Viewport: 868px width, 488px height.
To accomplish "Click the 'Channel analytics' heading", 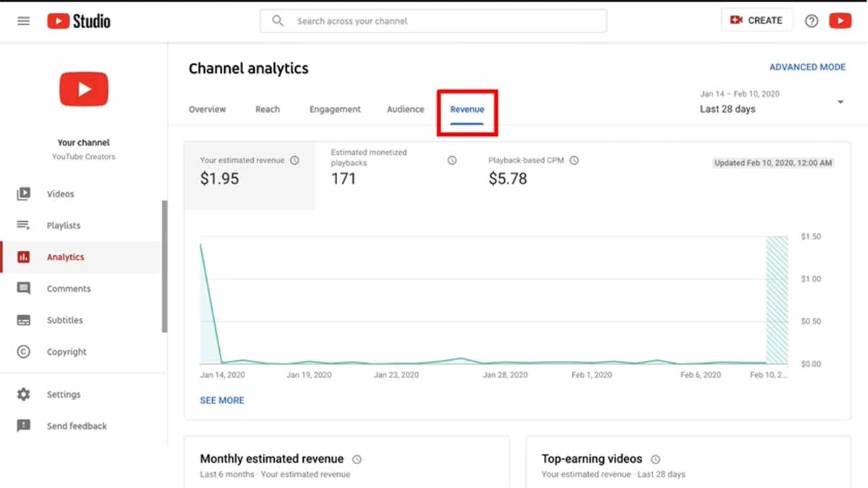I will point(249,69).
